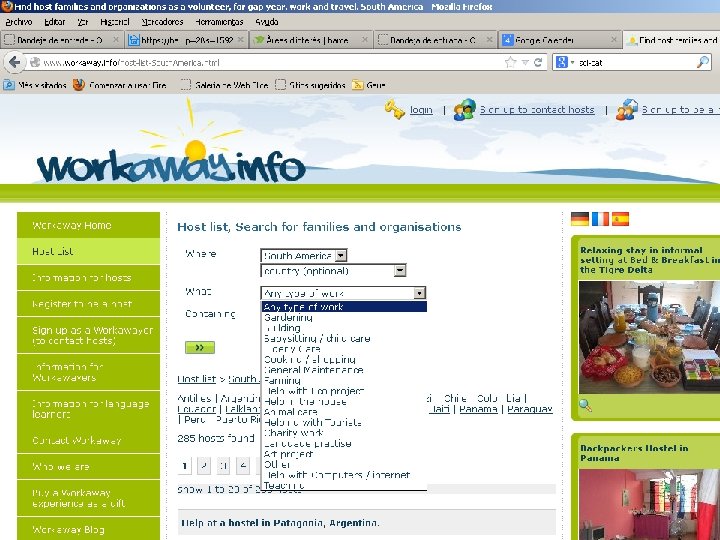
Task: Click the login link
Action: coord(421,110)
